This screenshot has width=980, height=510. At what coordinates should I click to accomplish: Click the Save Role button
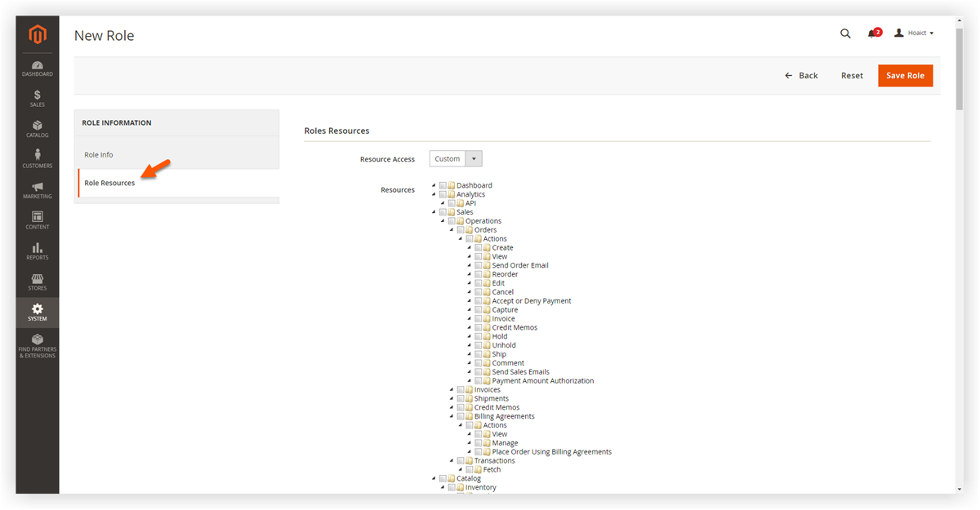905,75
